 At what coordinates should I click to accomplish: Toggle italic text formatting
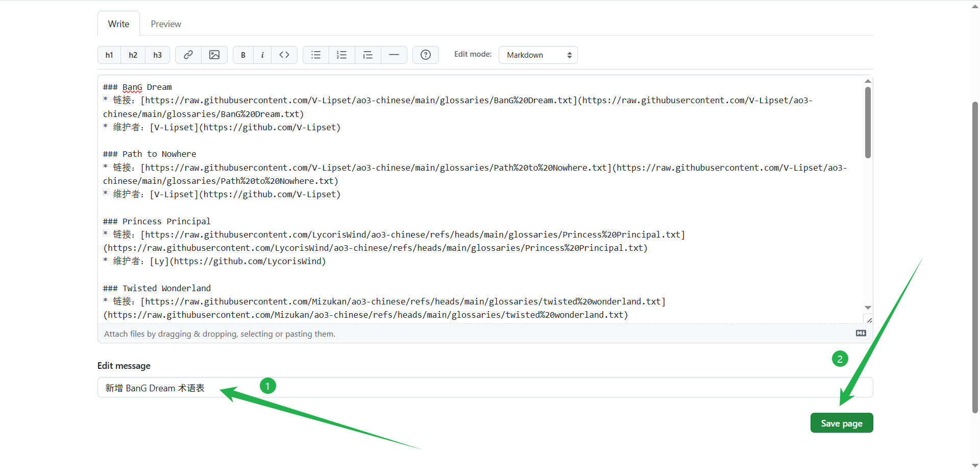262,55
